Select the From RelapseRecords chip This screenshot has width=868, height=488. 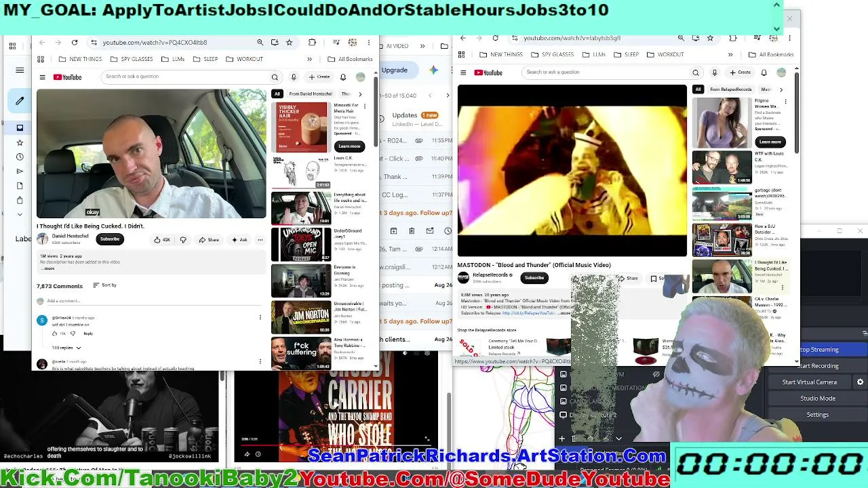[x=732, y=89]
